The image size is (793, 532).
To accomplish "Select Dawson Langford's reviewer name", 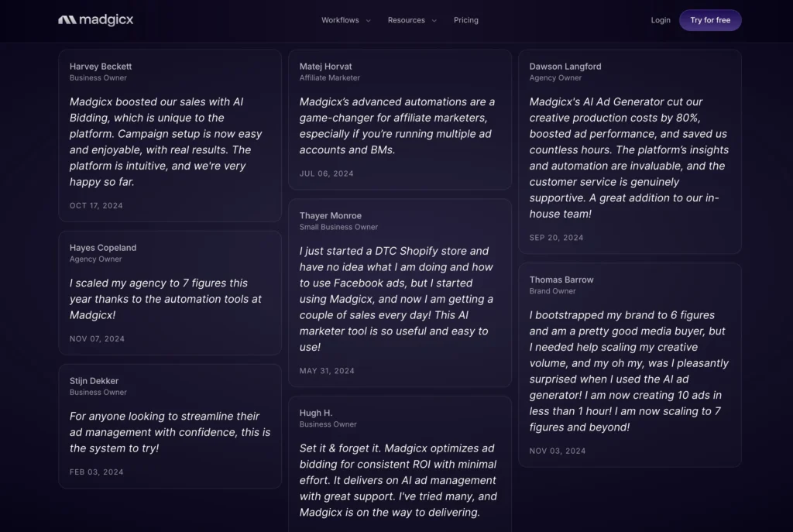I will 565,67.
